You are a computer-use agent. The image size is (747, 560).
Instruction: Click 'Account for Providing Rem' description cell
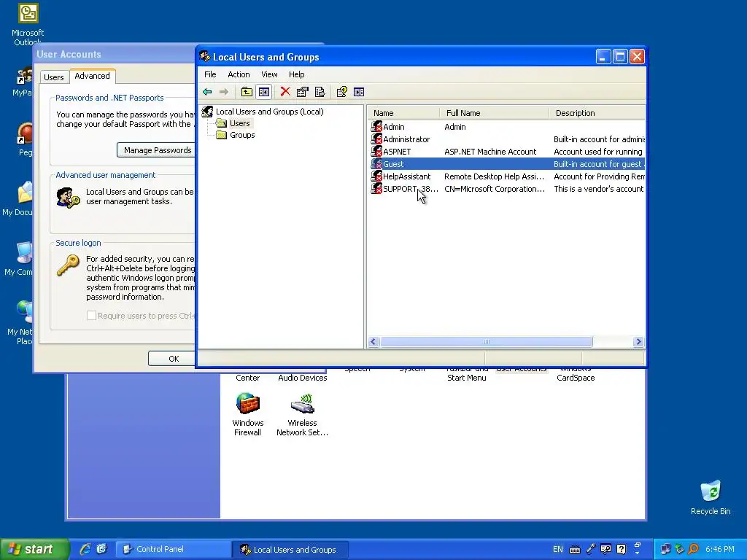600,176
